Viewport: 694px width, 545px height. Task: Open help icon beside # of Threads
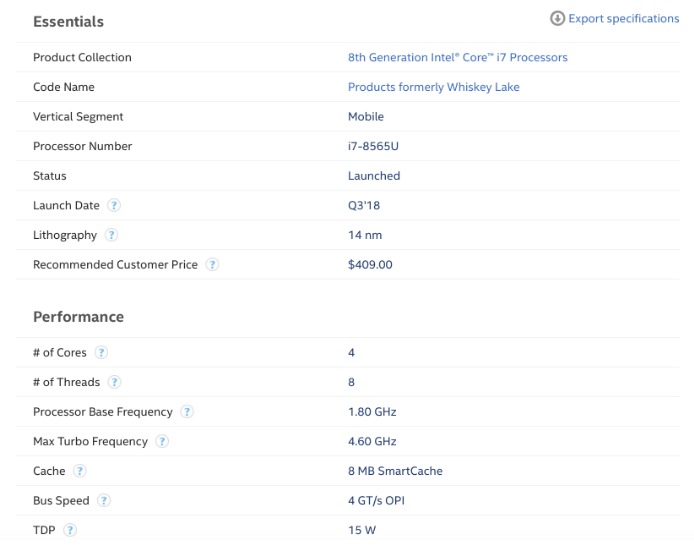(x=114, y=382)
